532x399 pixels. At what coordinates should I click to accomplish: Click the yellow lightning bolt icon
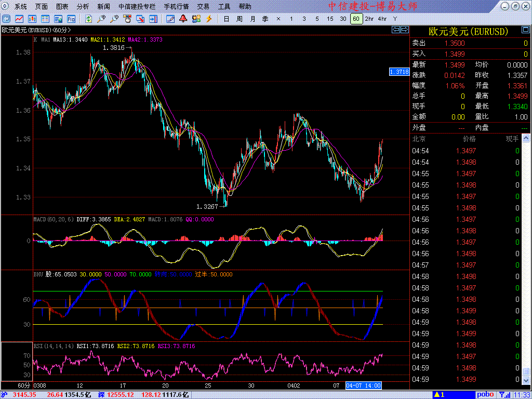pyautogui.click(x=209, y=19)
